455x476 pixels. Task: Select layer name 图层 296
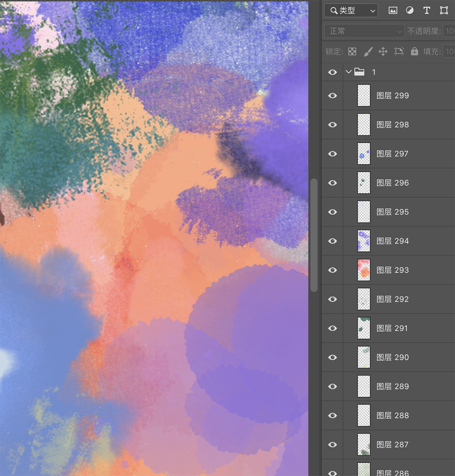[392, 183]
